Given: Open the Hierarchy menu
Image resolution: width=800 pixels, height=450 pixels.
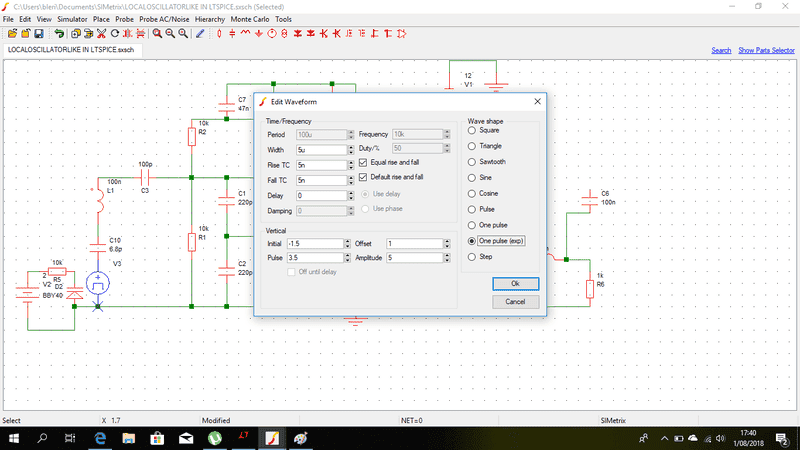Looking at the screenshot, I should tap(210, 19).
